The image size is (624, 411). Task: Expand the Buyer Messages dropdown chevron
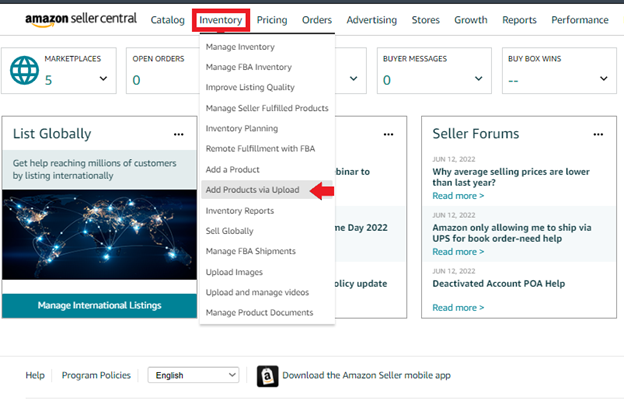coord(479,79)
